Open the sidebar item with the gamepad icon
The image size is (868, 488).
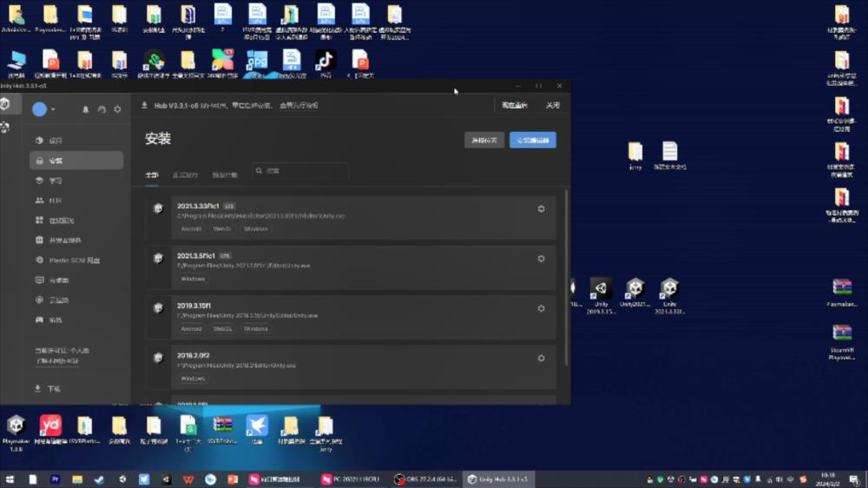click(x=76, y=320)
